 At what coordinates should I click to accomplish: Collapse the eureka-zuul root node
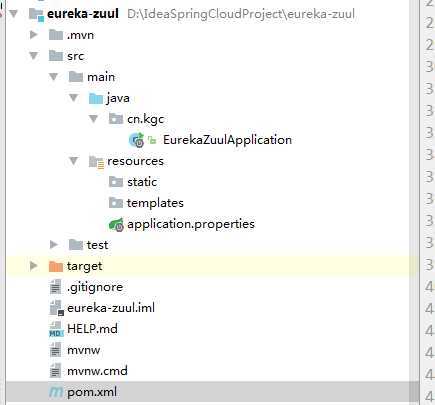tap(14, 14)
